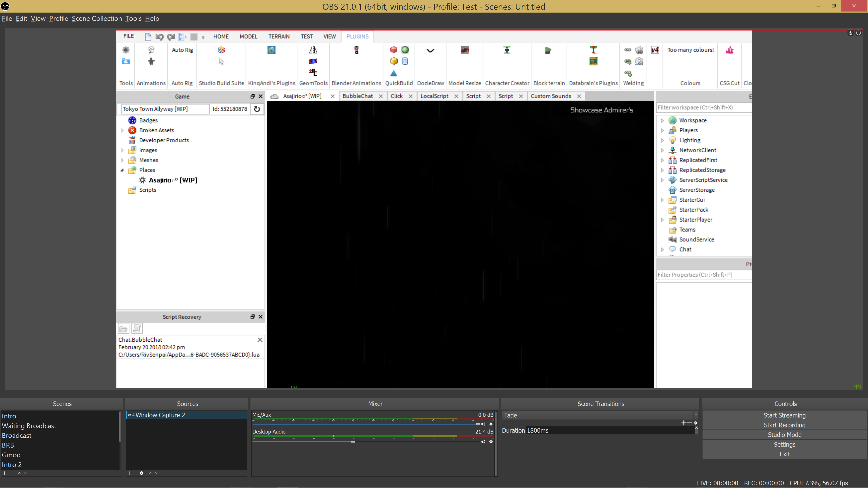Open Mic/Aux audio settings gear

tap(491, 424)
